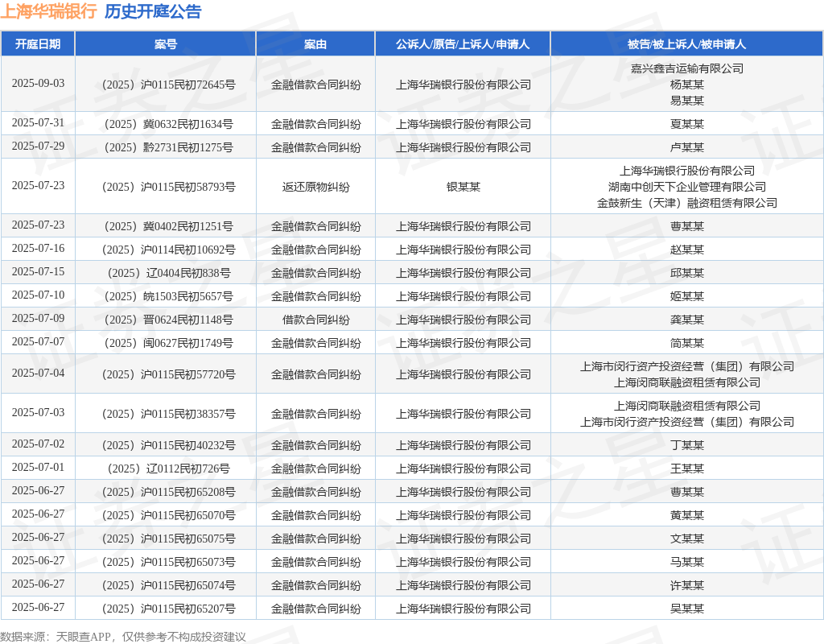824x644 pixels.
Task: Click the date 2025-07-15
Action: pyautogui.click(x=38, y=272)
